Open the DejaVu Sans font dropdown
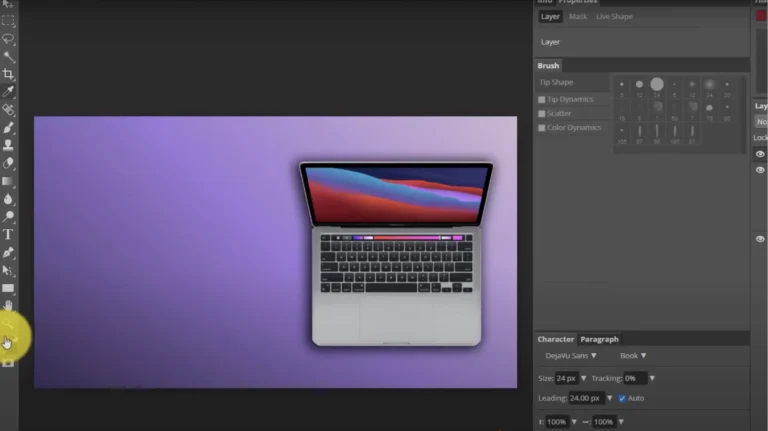 tap(571, 356)
